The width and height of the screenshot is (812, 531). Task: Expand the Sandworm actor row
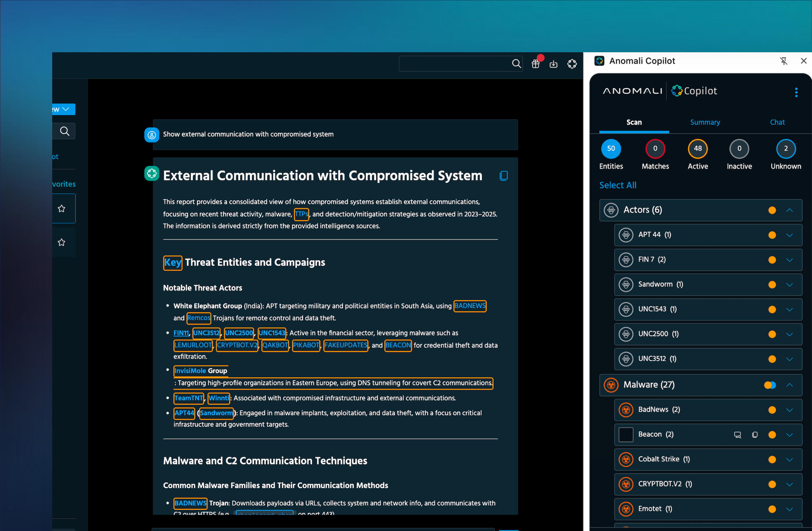pyautogui.click(x=789, y=285)
